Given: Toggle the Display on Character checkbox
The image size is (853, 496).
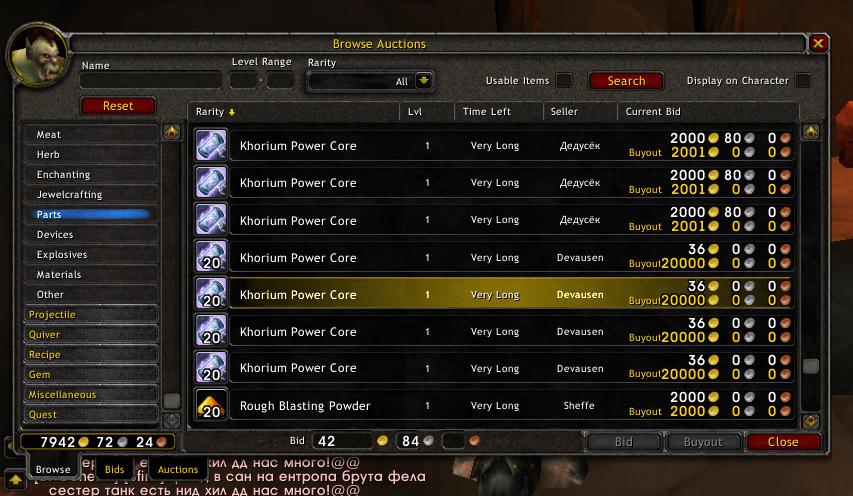Looking at the screenshot, I should pos(802,80).
